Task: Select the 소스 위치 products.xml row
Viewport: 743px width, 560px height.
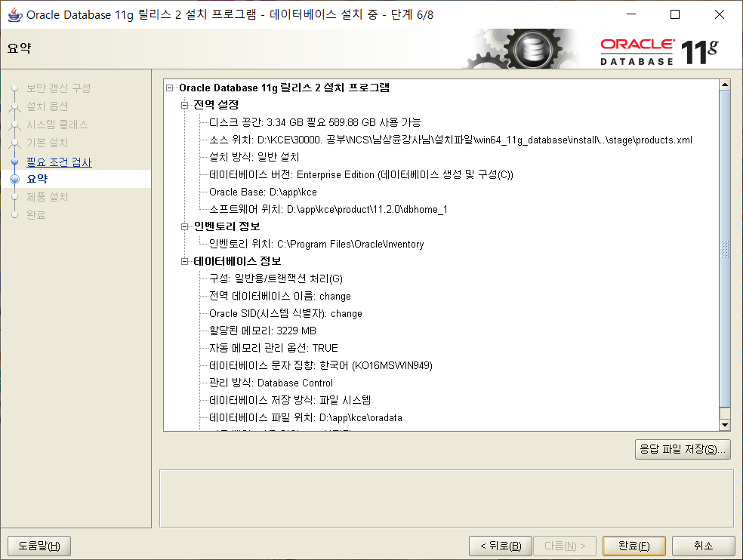Action: pos(451,140)
